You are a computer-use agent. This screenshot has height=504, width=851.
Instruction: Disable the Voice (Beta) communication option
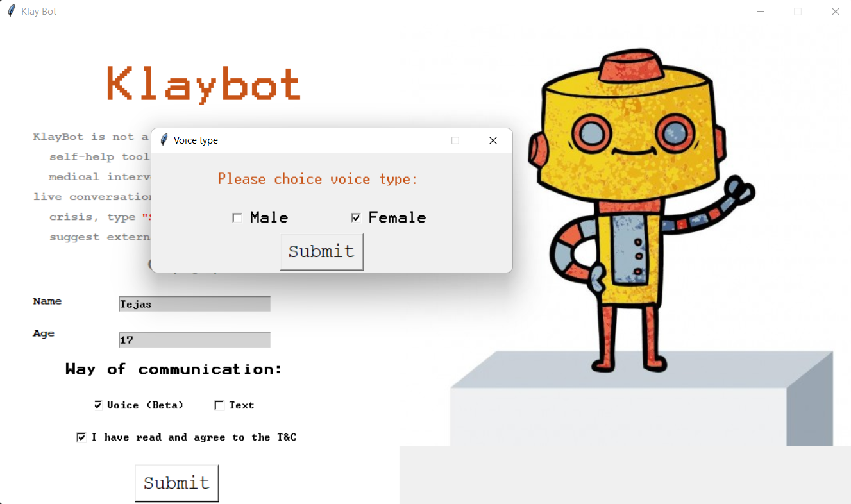98,405
